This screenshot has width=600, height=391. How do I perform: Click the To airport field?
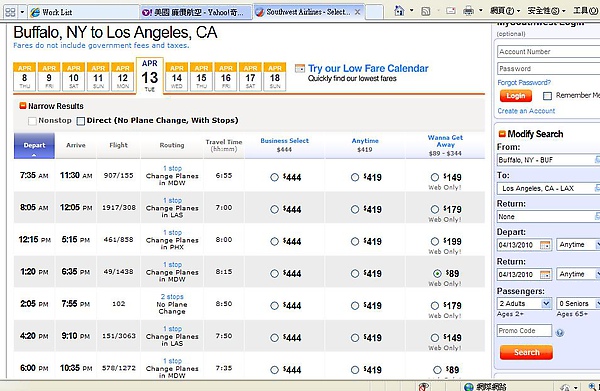(548, 188)
